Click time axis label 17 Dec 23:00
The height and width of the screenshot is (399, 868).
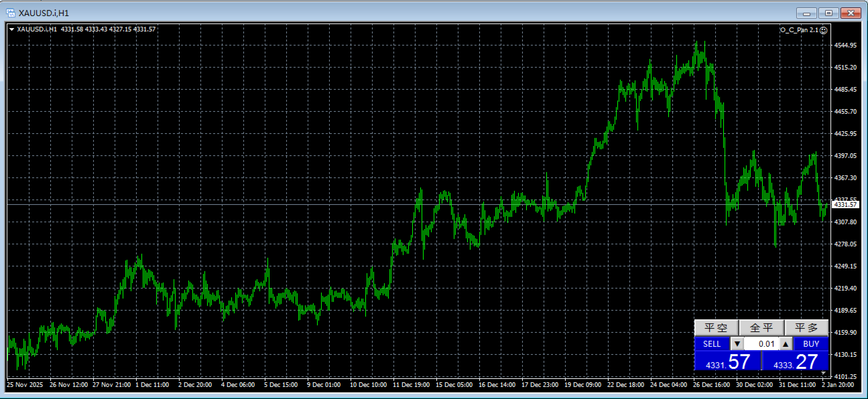click(x=540, y=385)
